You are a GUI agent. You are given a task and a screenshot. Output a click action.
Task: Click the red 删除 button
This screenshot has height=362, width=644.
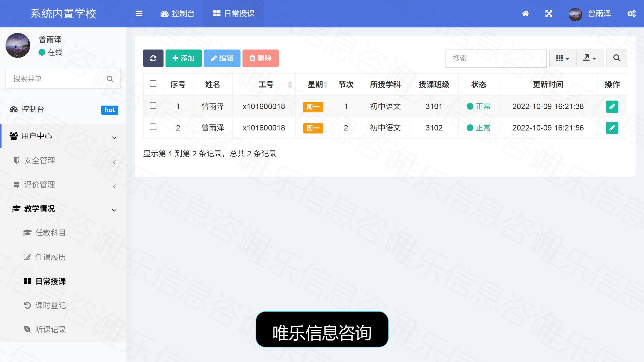coord(260,58)
